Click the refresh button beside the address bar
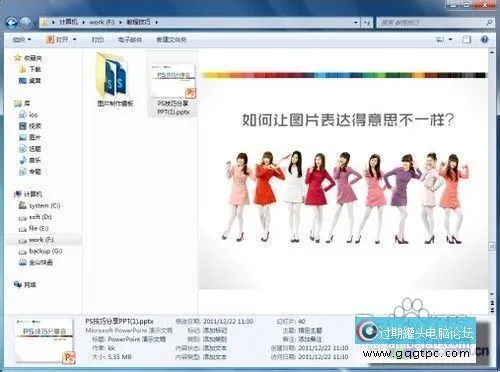 367,23
